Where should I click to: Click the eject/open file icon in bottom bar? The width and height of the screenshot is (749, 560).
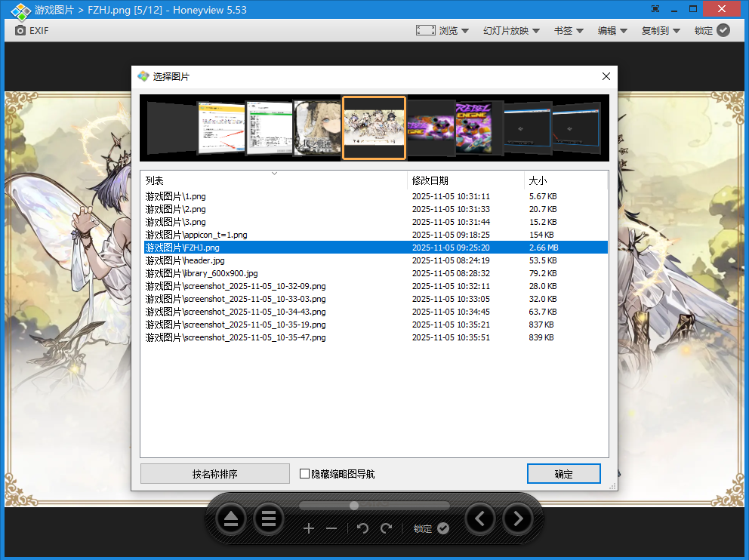click(x=232, y=518)
